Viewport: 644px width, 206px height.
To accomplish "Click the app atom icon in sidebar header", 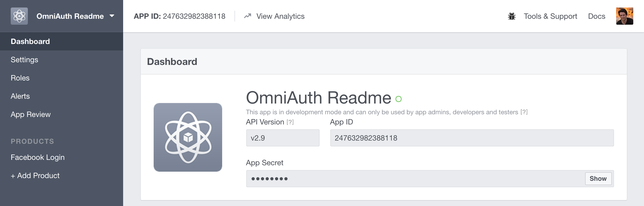I will pos(19,16).
